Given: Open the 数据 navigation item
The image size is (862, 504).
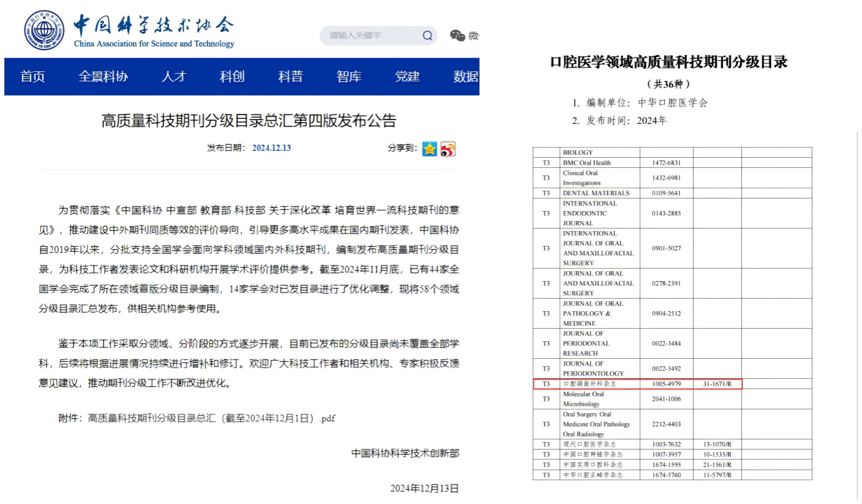Looking at the screenshot, I should tap(465, 76).
